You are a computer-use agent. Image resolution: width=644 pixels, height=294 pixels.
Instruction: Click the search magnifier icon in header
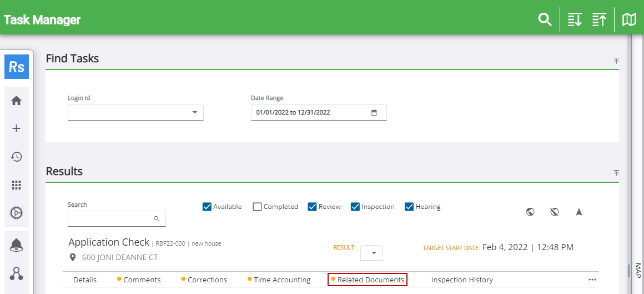[545, 20]
